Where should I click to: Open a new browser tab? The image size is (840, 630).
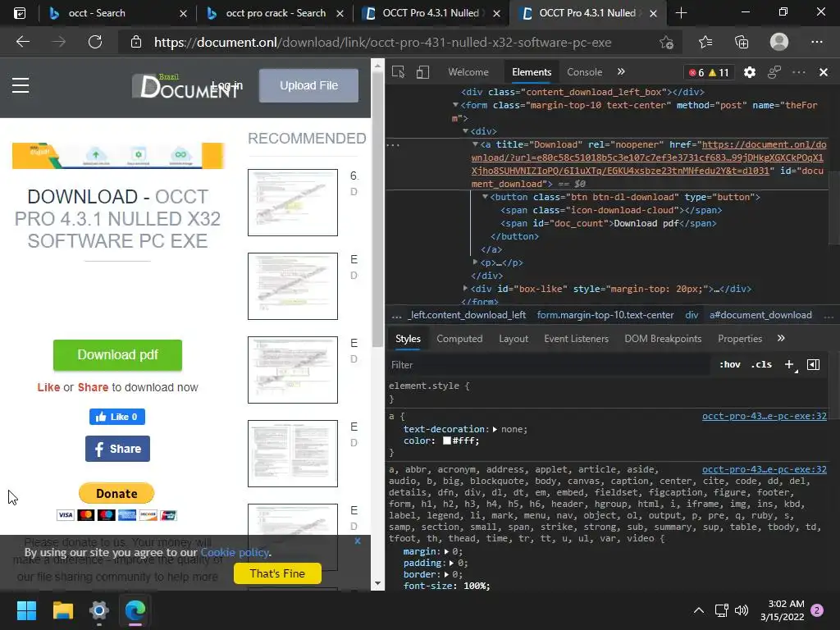tap(681, 13)
